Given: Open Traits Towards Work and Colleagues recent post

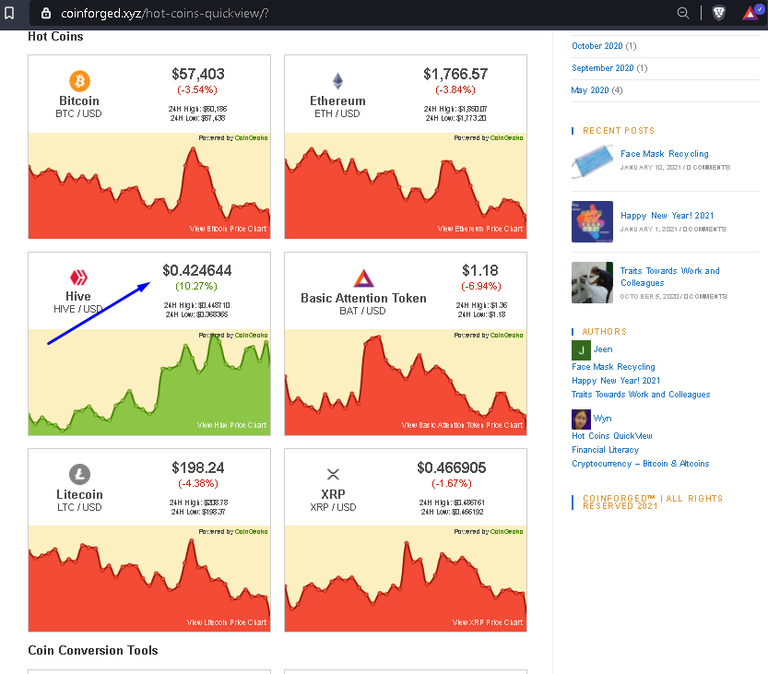Looking at the screenshot, I should 670,277.
